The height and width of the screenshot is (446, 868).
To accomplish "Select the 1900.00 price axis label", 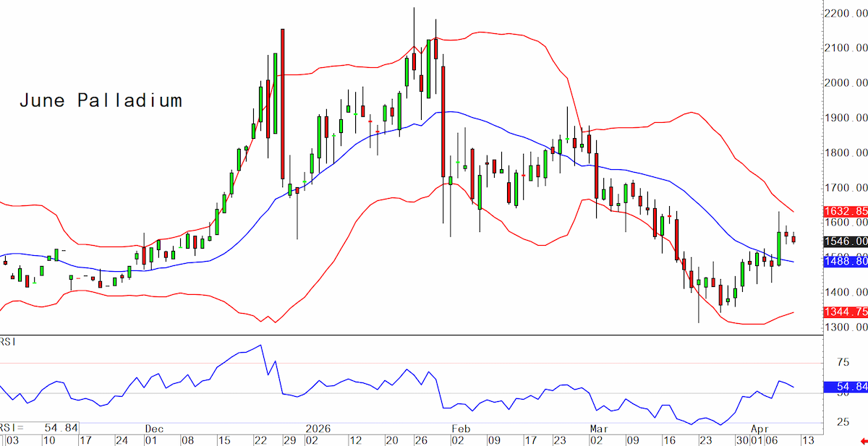I will click(x=846, y=118).
